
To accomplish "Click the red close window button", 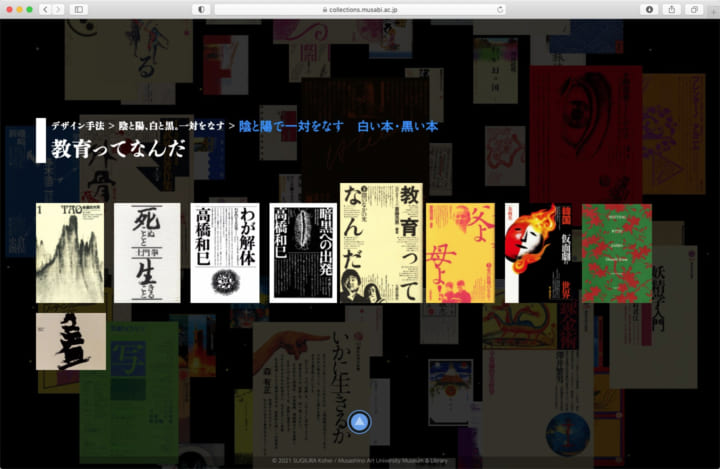I will [9, 9].
